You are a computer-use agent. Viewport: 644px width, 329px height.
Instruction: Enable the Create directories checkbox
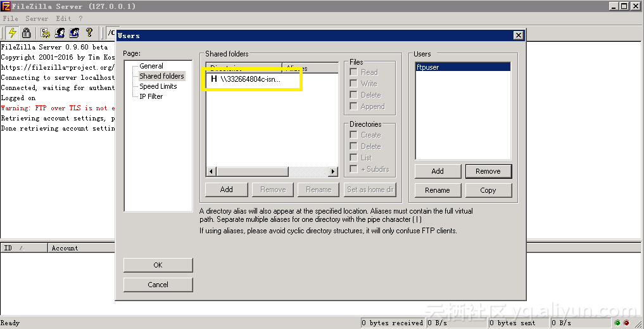pos(353,135)
